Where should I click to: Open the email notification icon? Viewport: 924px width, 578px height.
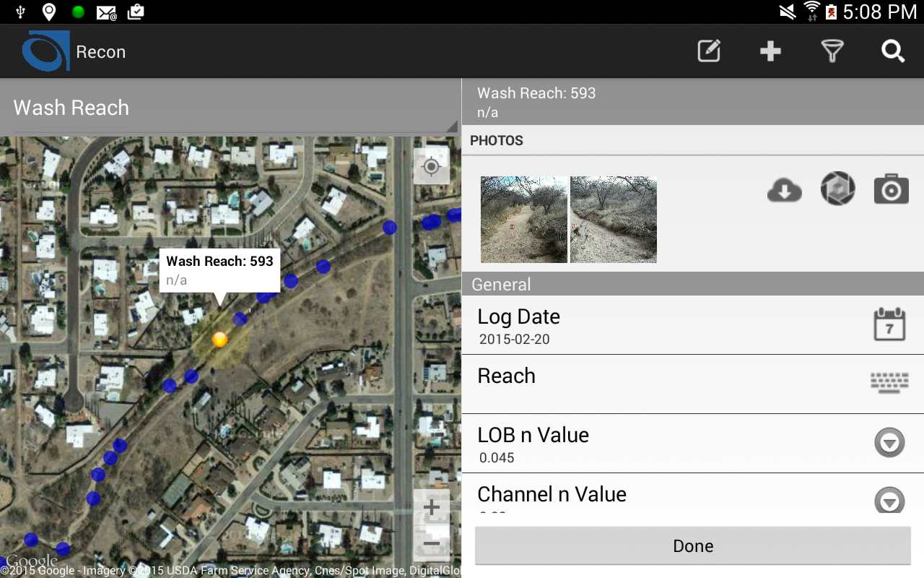(x=107, y=12)
